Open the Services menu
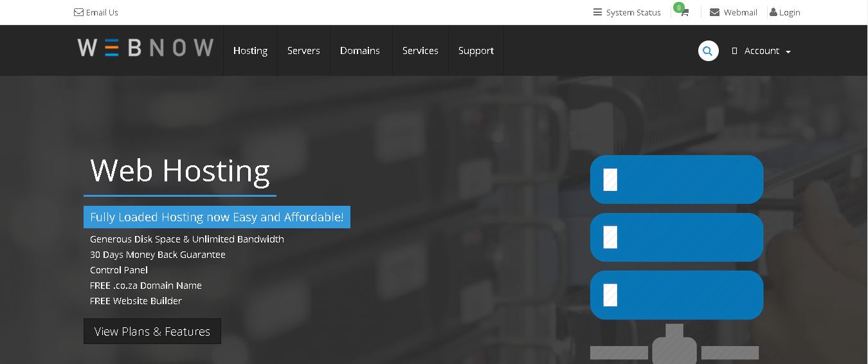 [420, 51]
